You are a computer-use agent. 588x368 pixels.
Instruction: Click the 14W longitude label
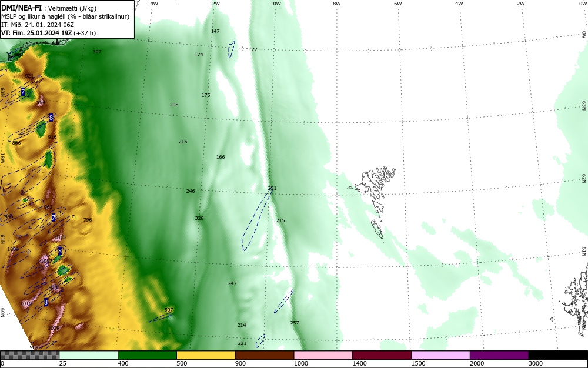coord(153,4)
